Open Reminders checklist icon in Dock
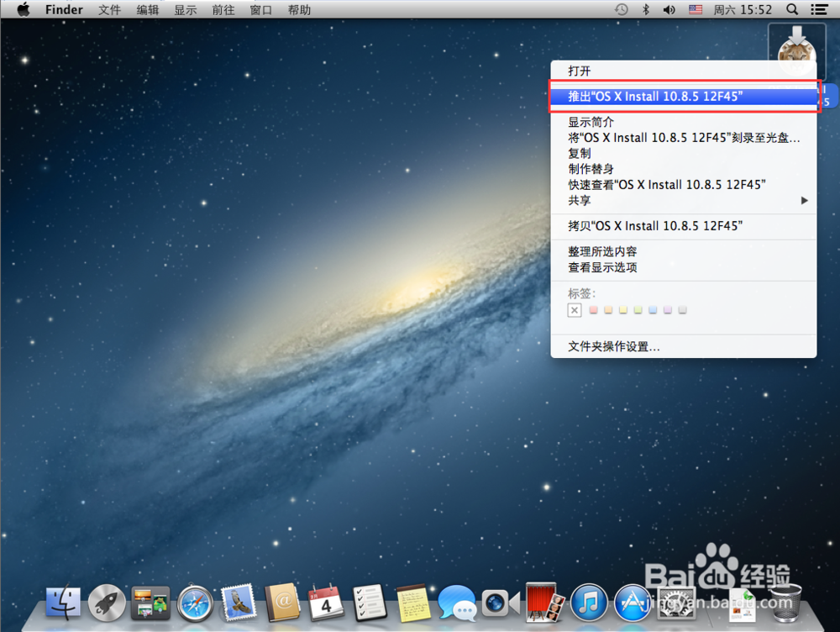The width and height of the screenshot is (840, 632). 370,603
